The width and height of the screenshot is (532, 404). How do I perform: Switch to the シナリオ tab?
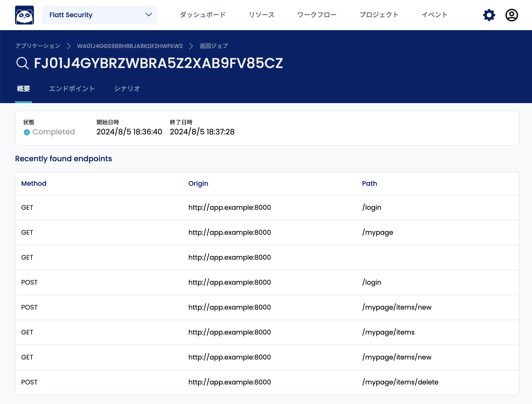click(127, 89)
